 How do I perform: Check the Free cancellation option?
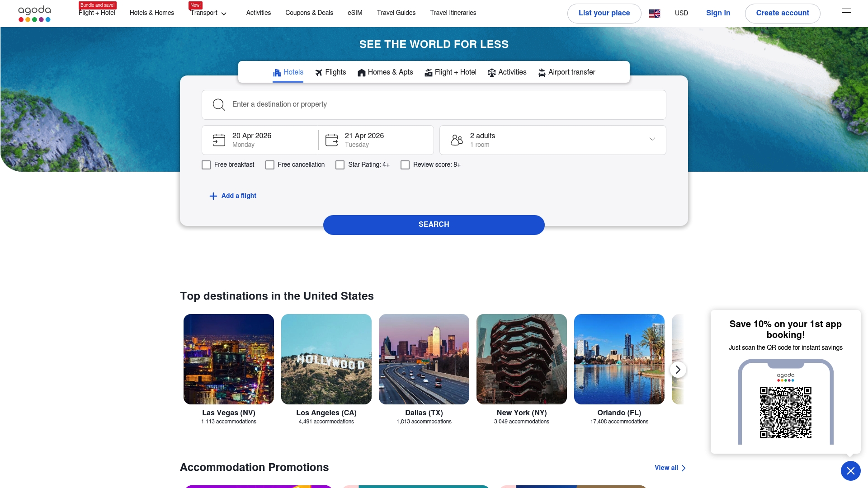(270, 164)
